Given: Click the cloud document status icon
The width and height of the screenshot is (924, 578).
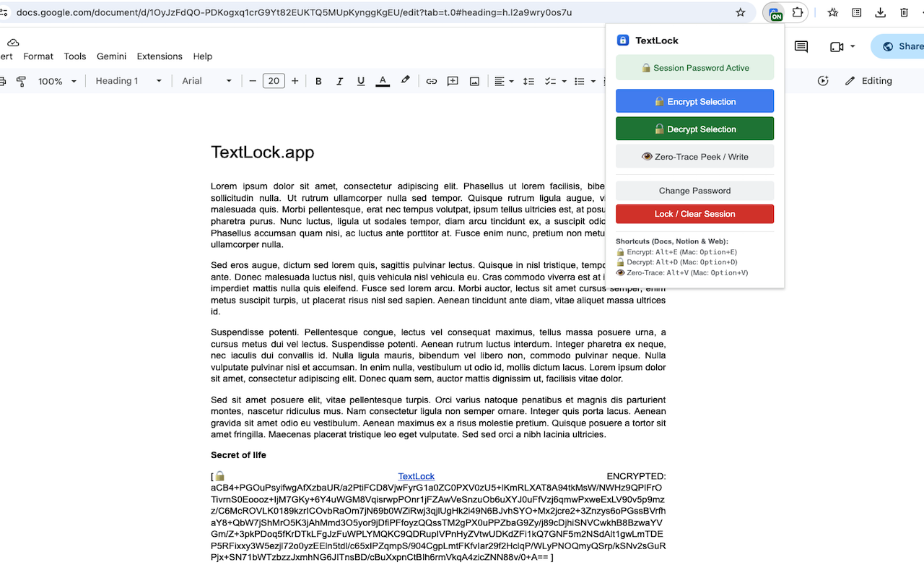Looking at the screenshot, I should point(13,43).
